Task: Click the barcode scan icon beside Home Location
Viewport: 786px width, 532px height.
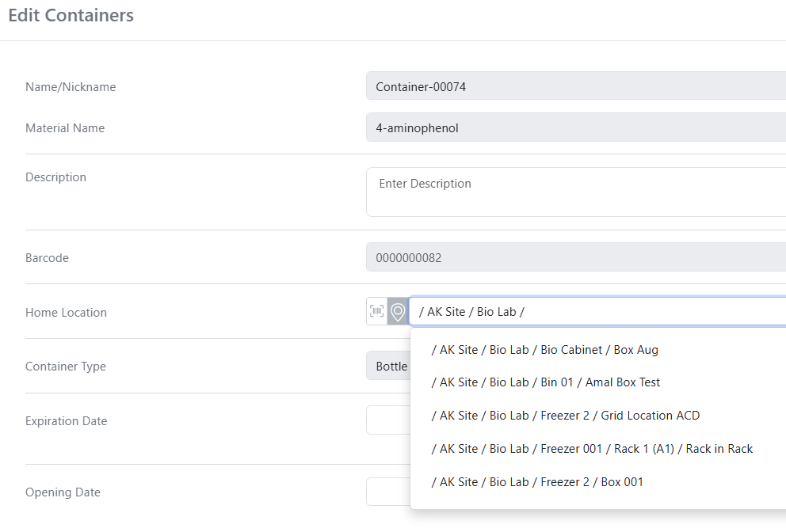Action: pos(376,311)
